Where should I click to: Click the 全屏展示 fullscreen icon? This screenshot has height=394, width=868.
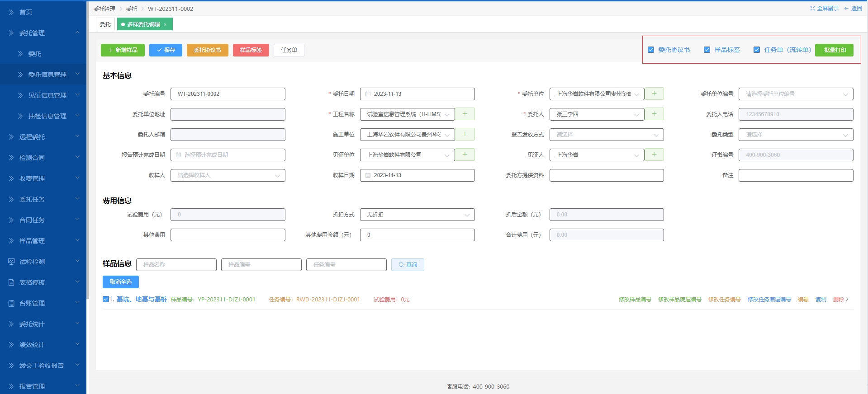point(812,9)
